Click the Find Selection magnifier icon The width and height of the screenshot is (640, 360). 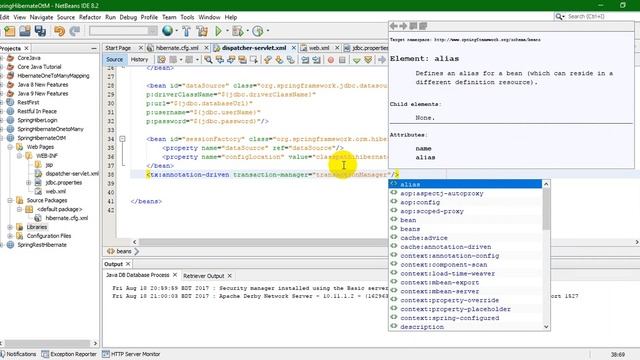(209, 60)
